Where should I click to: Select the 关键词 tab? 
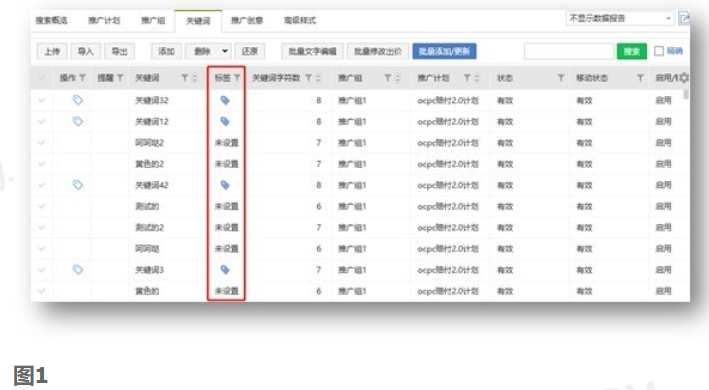click(198, 21)
